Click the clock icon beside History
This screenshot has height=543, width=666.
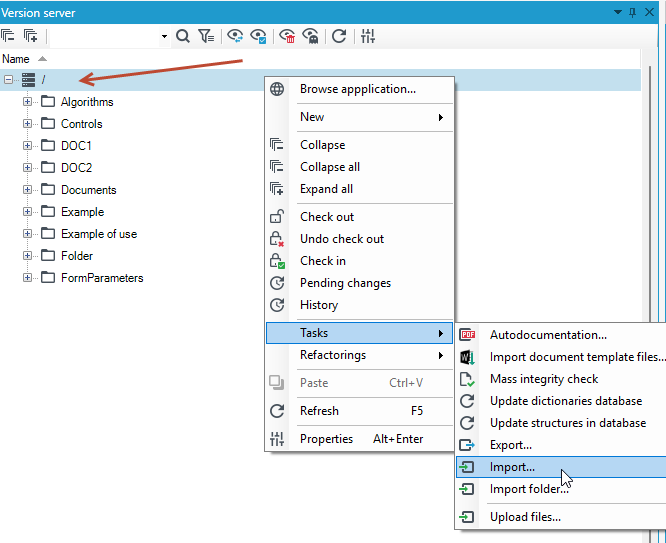(277, 305)
